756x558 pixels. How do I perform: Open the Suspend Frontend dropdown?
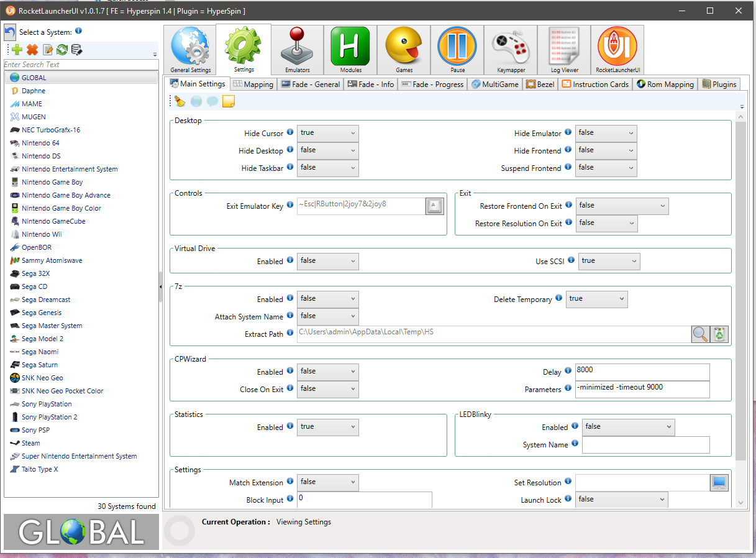606,168
